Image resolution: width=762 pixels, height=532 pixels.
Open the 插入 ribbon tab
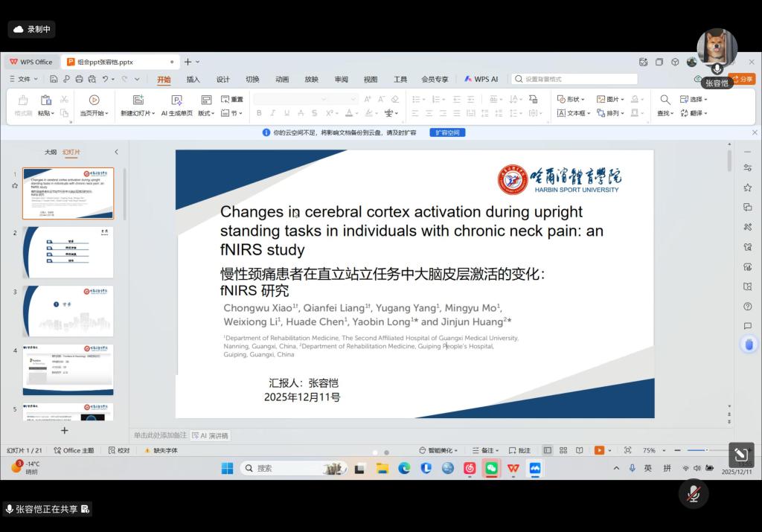pos(193,80)
